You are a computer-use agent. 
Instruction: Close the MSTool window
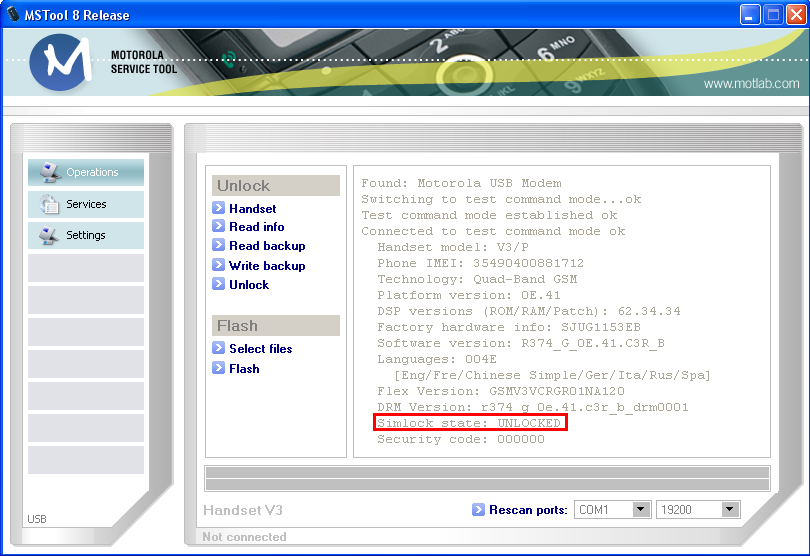796,14
